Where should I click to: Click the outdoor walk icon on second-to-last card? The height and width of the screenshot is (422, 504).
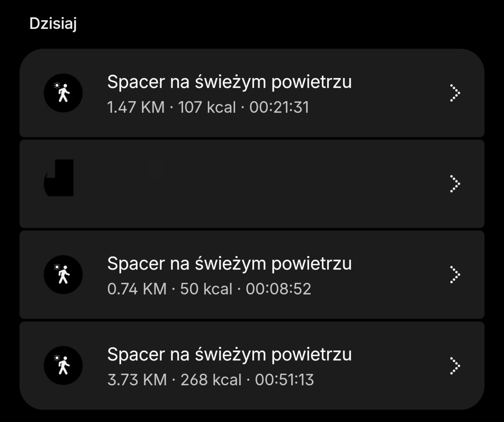pos(63,274)
